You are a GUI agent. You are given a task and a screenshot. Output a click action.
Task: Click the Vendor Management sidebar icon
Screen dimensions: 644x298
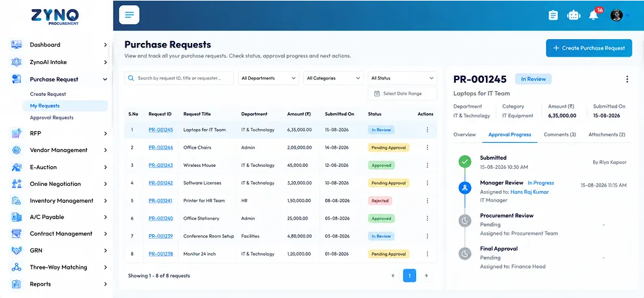pos(16,150)
